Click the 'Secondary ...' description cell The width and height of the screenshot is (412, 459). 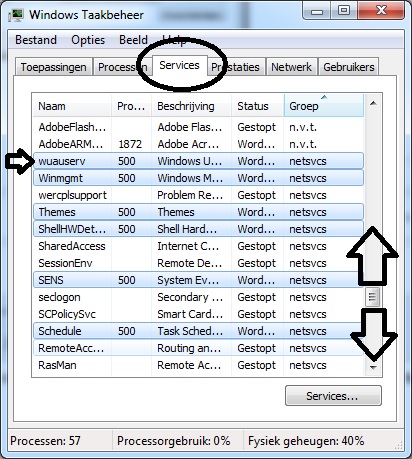(x=190, y=297)
